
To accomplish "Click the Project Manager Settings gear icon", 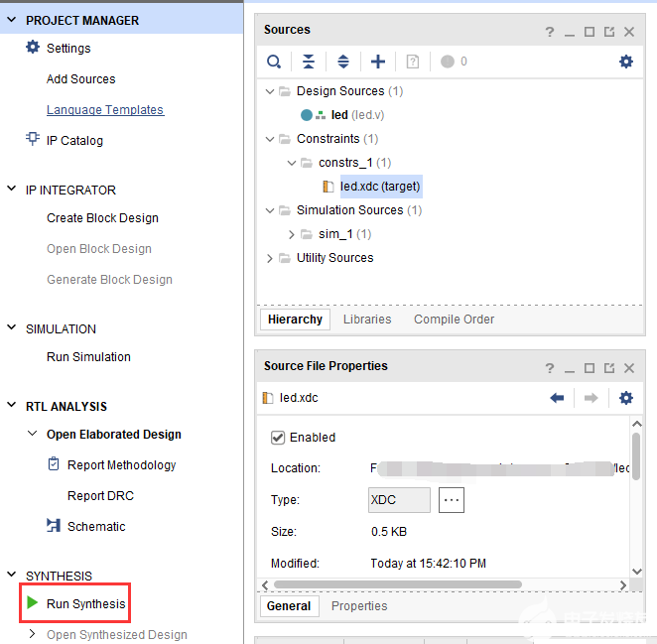I will [33, 48].
